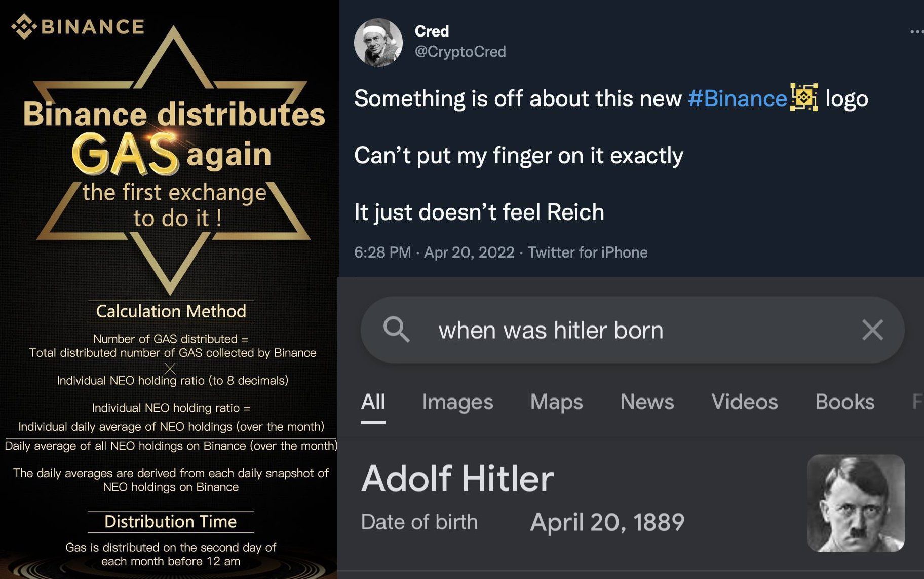Click the Binance emoji icon beside the hashtag
The width and height of the screenshot is (924, 579).
coord(804,97)
